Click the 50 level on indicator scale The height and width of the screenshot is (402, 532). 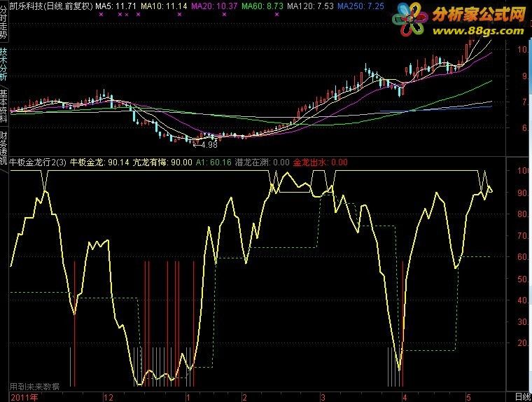pyautogui.click(x=522, y=279)
